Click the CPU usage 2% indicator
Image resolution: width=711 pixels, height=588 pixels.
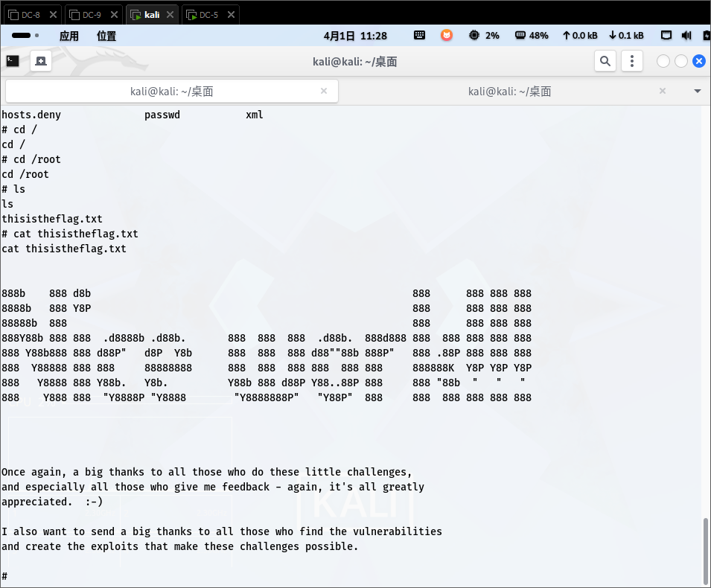click(x=484, y=35)
